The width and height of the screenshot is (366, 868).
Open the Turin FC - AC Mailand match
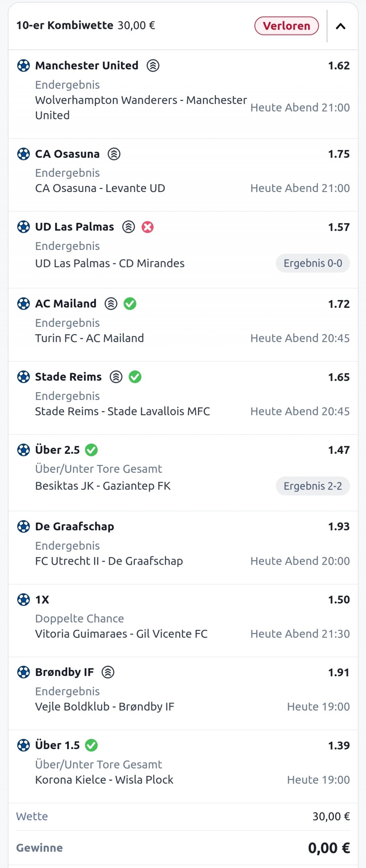point(90,338)
